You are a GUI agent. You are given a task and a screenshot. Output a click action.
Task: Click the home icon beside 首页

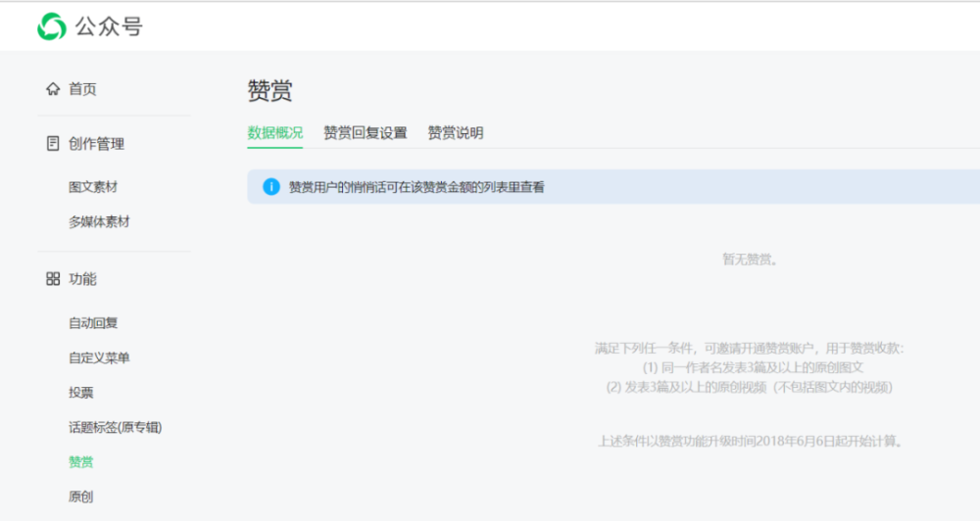tap(53, 89)
